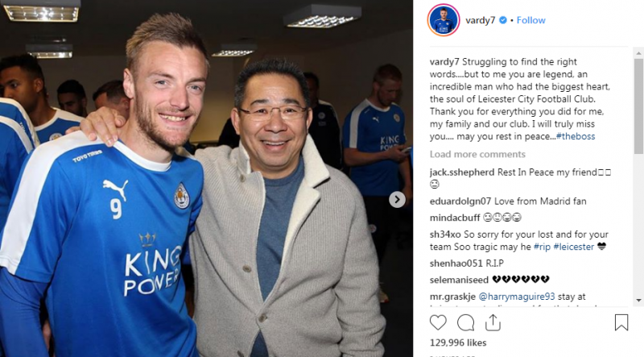Share the post via share icon
The height and width of the screenshot is (357, 644).
(x=493, y=322)
